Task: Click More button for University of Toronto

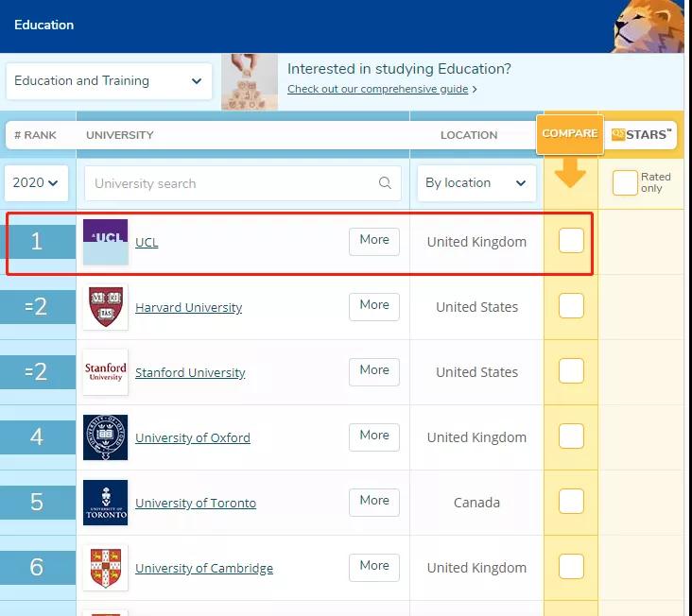Action: pos(374,503)
